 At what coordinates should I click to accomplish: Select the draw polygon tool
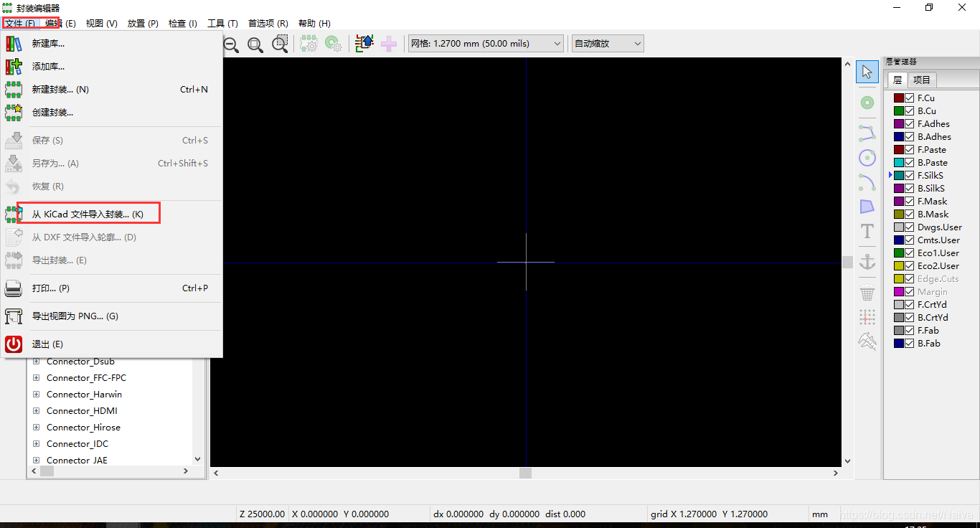point(867,207)
